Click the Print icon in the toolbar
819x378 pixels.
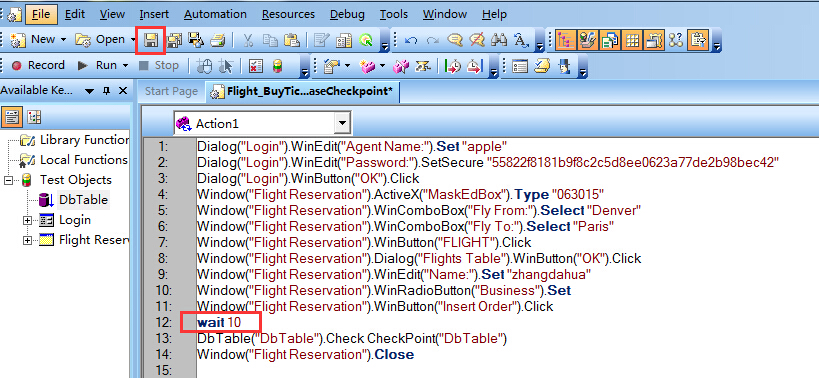pos(217,40)
